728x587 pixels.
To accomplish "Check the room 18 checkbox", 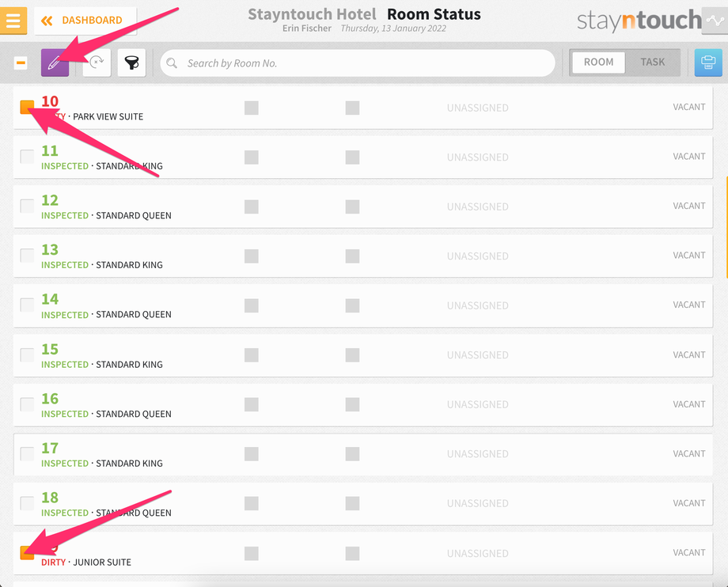I will (x=27, y=503).
